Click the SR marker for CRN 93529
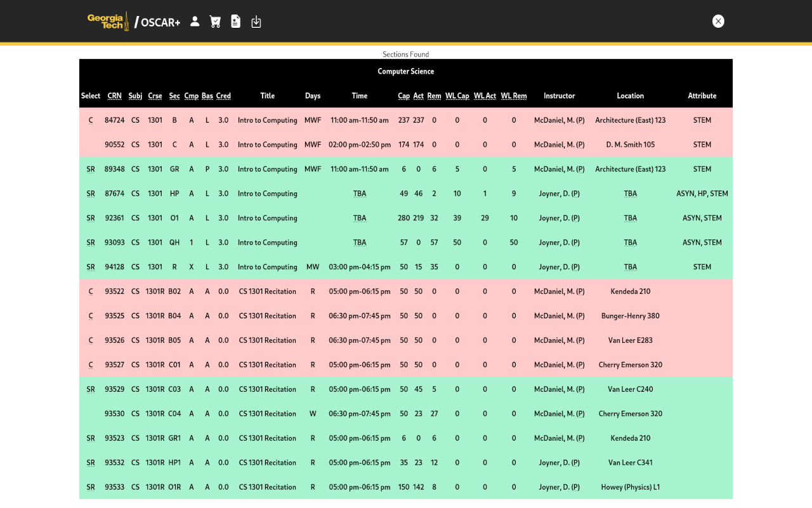 click(x=91, y=389)
